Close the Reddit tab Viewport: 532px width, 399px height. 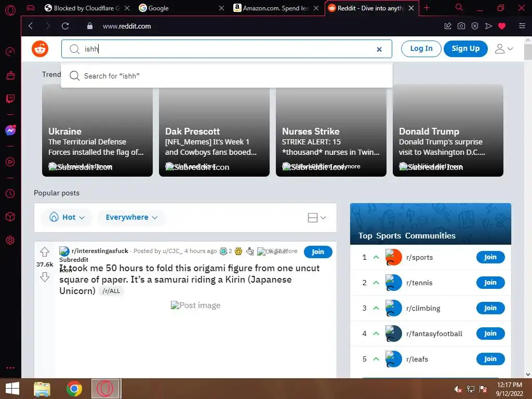pos(411,8)
